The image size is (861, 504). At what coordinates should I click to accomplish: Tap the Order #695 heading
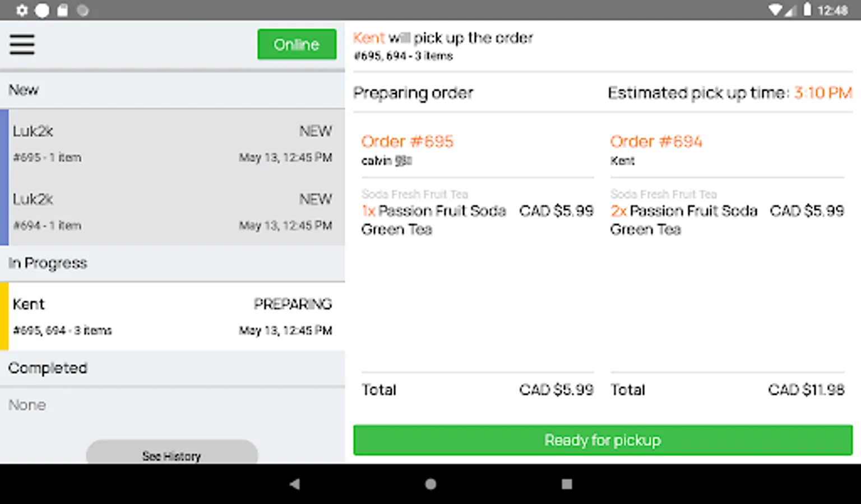click(407, 141)
